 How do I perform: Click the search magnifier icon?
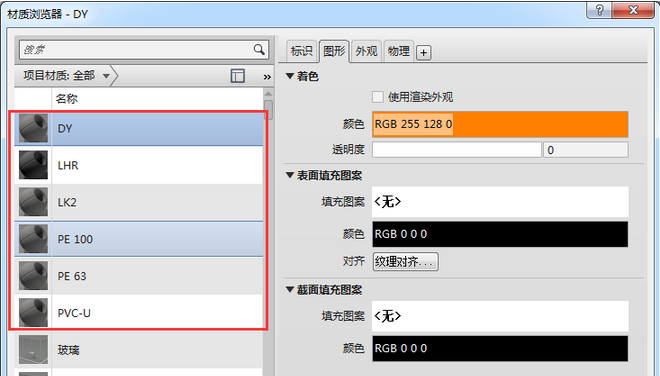[259, 50]
